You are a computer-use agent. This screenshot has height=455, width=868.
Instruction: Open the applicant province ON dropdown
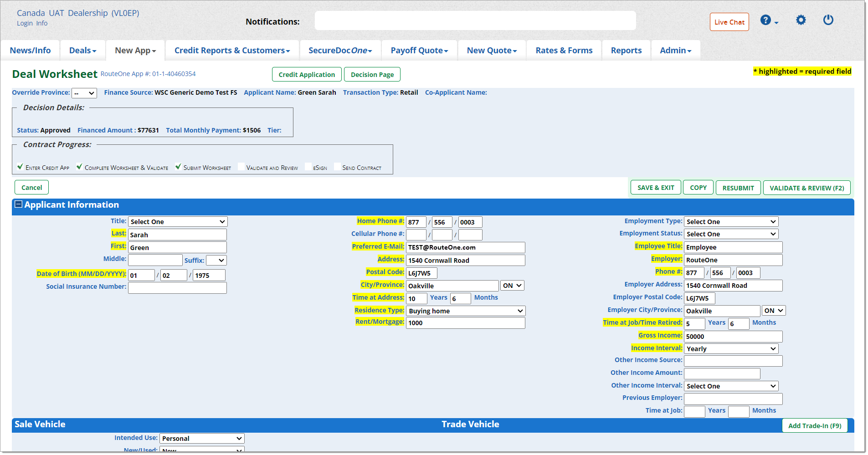pos(512,286)
